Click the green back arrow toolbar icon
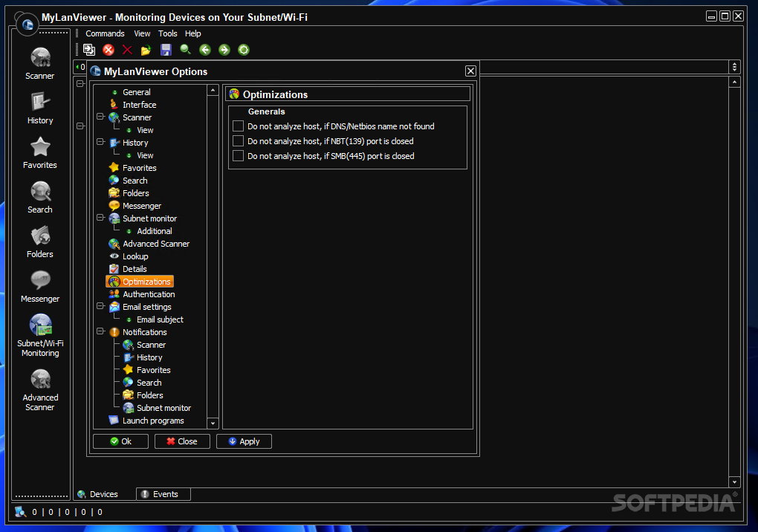Image resolution: width=758 pixels, height=532 pixels. pyautogui.click(x=205, y=50)
